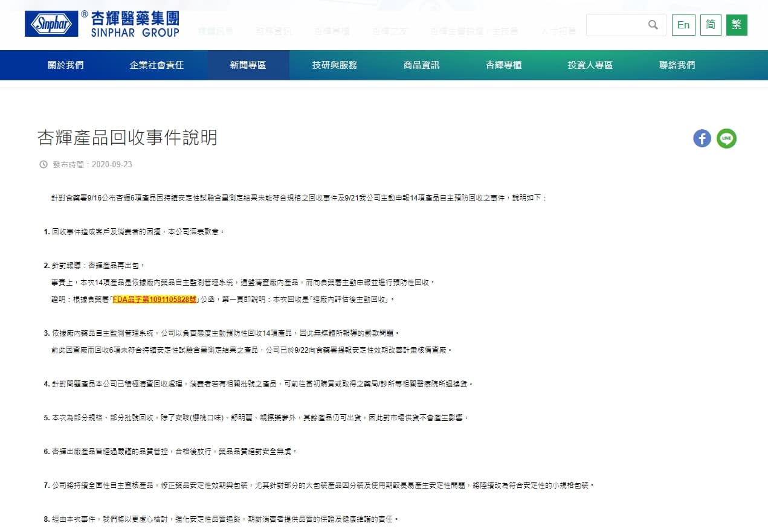768x532 pixels.
Task: Click item 6 text about 品質管控
Action: [175, 452]
